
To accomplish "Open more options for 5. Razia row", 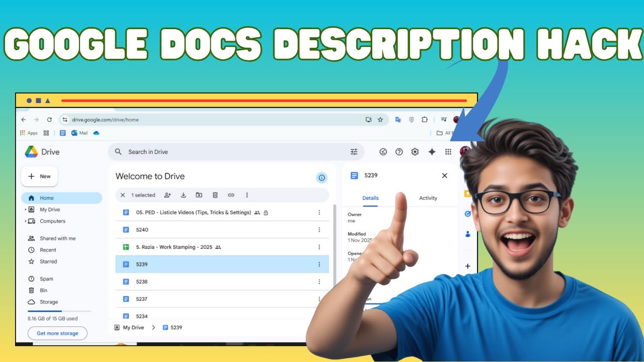I will (x=319, y=247).
